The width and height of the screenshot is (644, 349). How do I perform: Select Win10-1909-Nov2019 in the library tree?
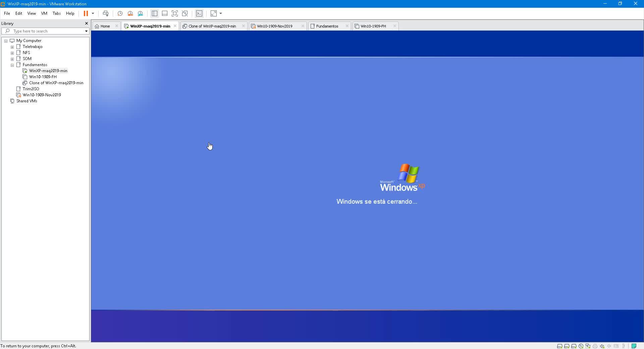coord(42,95)
